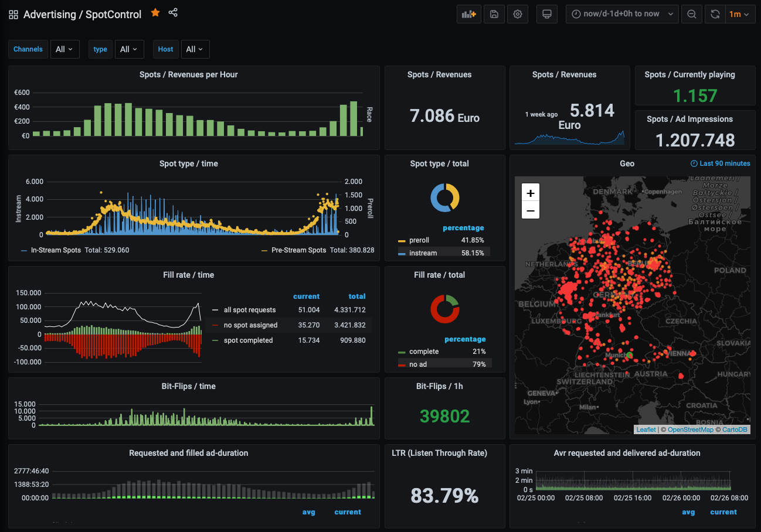Open the Geo panel title menu
This screenshot has height=532, width=761.
click(627, 163)
